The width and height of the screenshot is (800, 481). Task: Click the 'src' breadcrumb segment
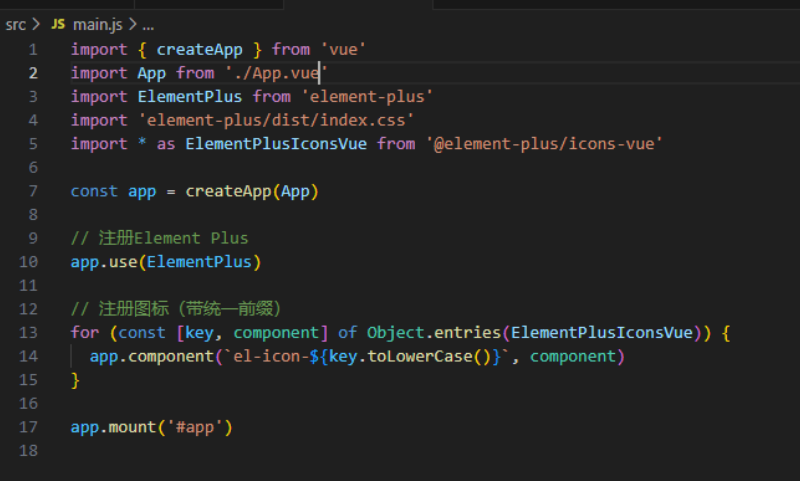[x=15, y=24]
